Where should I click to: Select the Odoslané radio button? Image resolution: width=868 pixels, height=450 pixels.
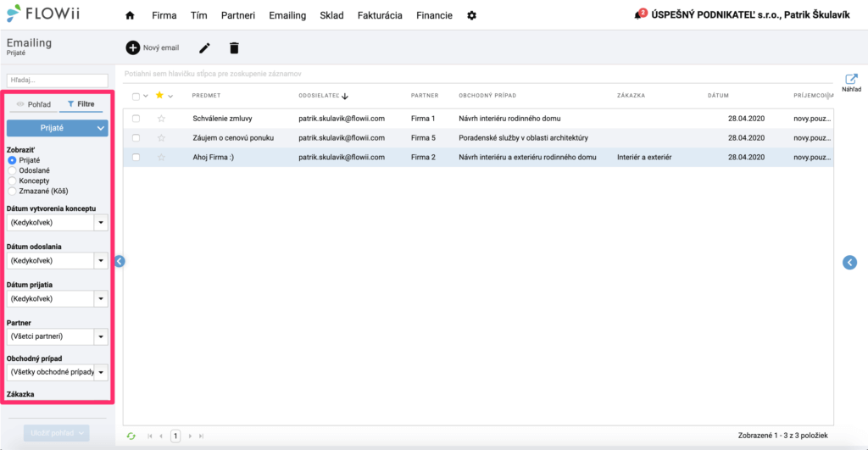pyautogui.click(x=12, y=170)
